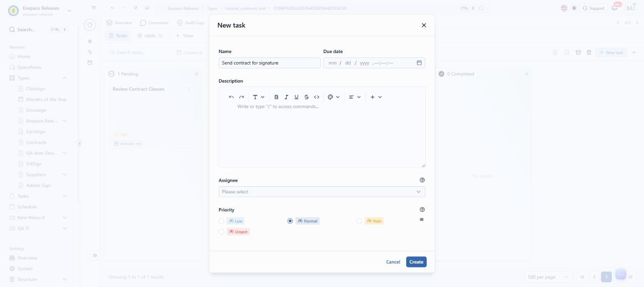The image size is (644, 287).
Task: Click the trash delete icon in toolbar
Action: pos(589,53)
